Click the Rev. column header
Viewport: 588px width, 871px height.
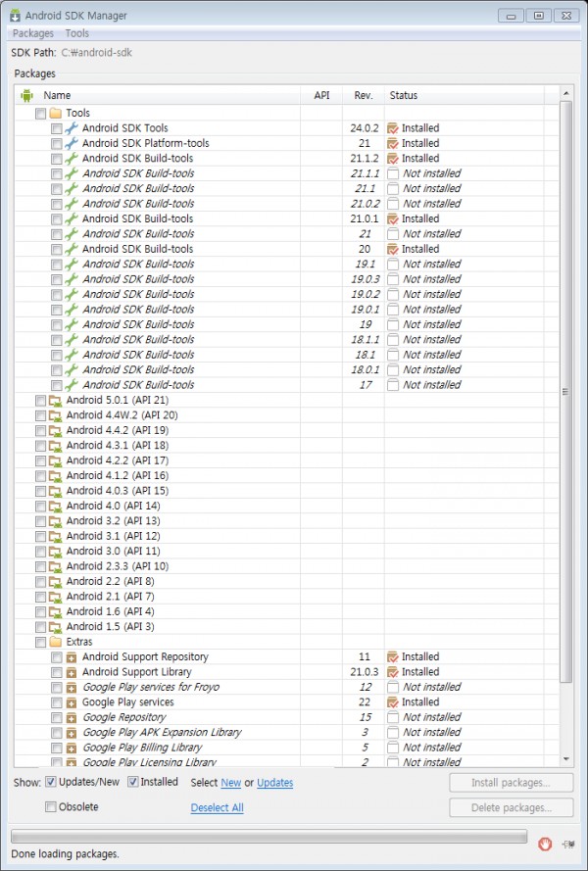coord(364,96)
